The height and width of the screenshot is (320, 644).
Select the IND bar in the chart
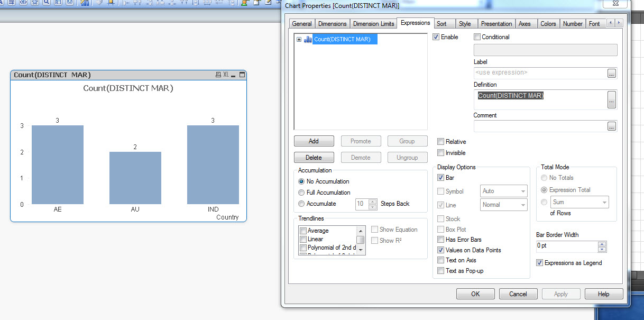point(213,164)
